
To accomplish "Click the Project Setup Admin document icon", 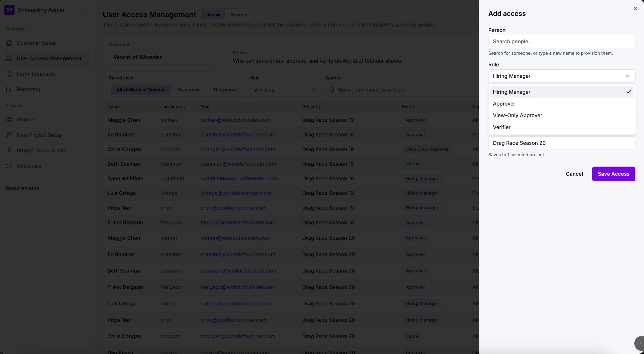I will tap(9, 151).
